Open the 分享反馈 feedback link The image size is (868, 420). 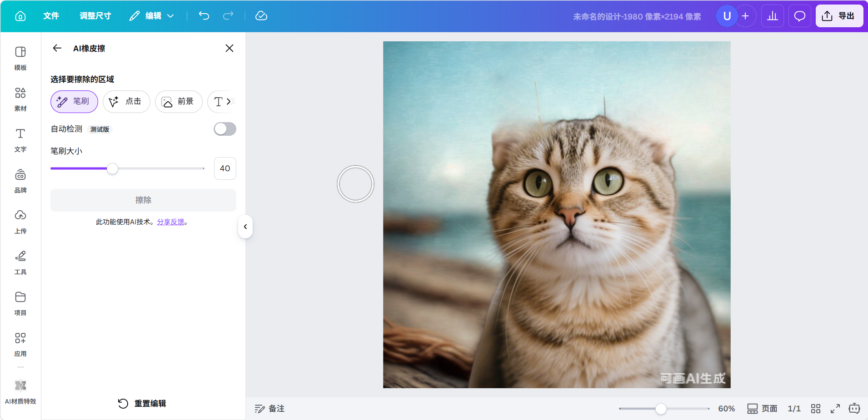pos(170,222)
